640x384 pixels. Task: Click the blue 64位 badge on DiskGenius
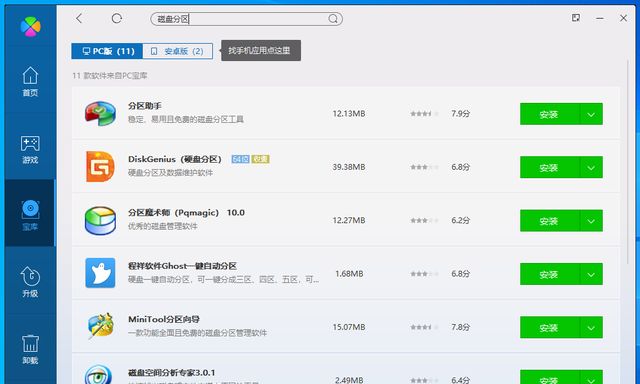click(240, 159)
